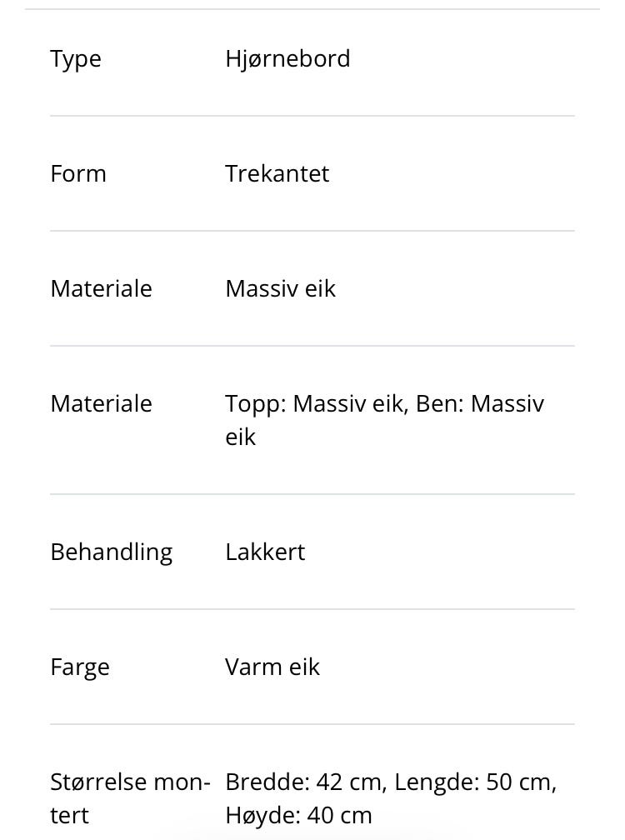Select the Behandling label

click(x=112, y=552)
